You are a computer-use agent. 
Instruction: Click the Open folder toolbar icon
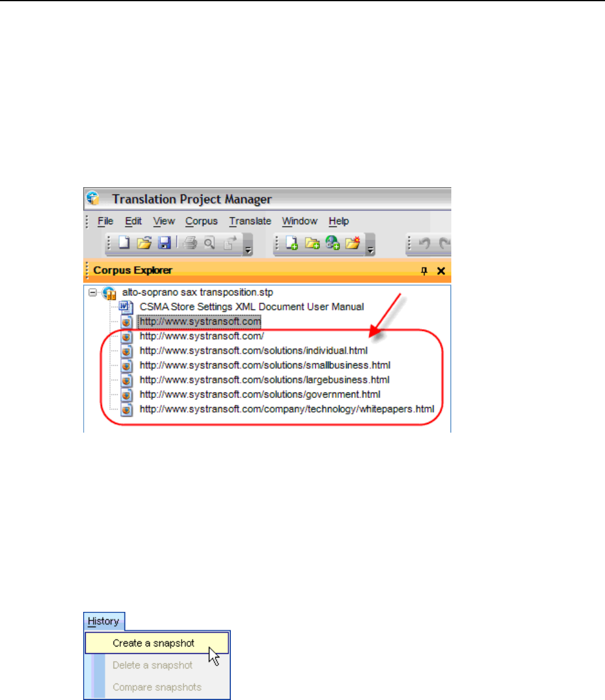pos(144,243)
